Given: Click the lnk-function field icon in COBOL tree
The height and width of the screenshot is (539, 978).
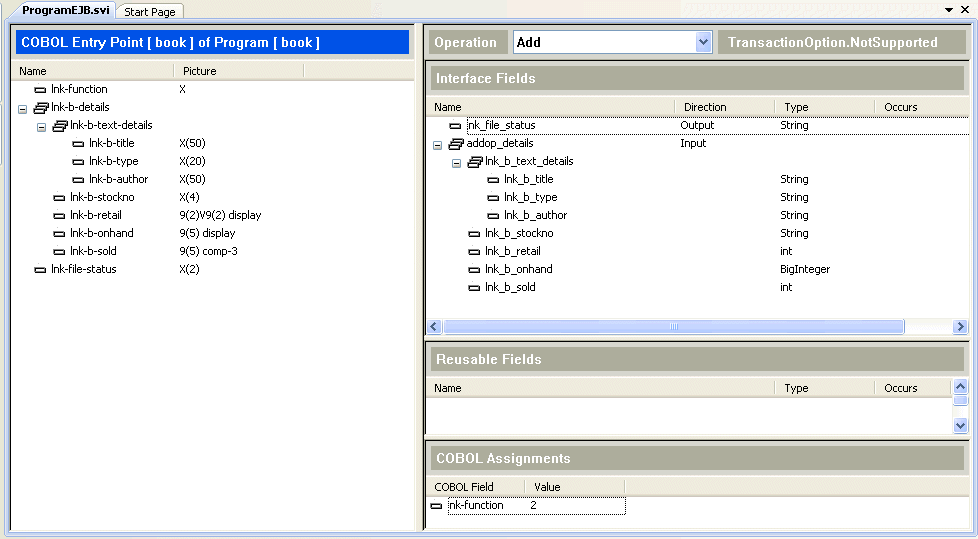Looking at the screenshot, I should [x=40, y=90].
